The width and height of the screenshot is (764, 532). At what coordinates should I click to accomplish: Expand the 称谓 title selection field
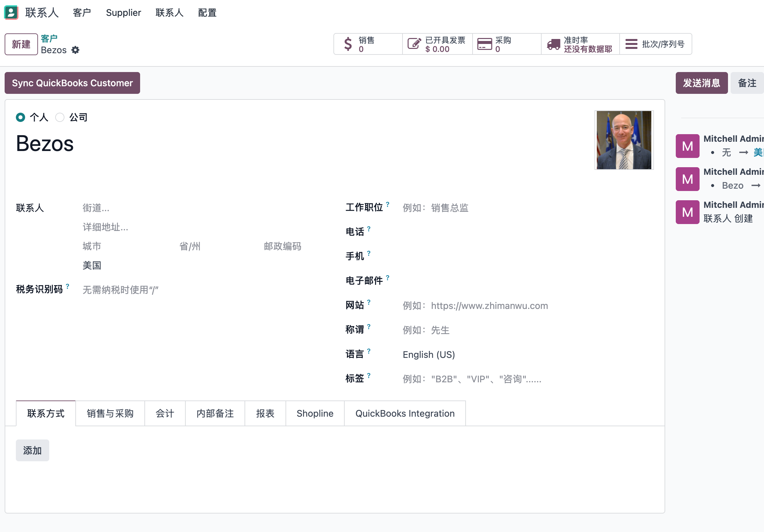(527, 330)
